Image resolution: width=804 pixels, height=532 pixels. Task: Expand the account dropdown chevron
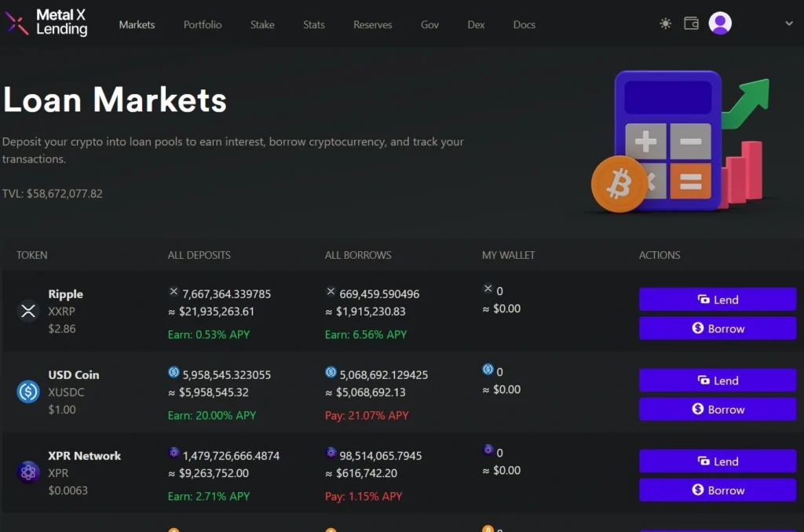point(789,24)
